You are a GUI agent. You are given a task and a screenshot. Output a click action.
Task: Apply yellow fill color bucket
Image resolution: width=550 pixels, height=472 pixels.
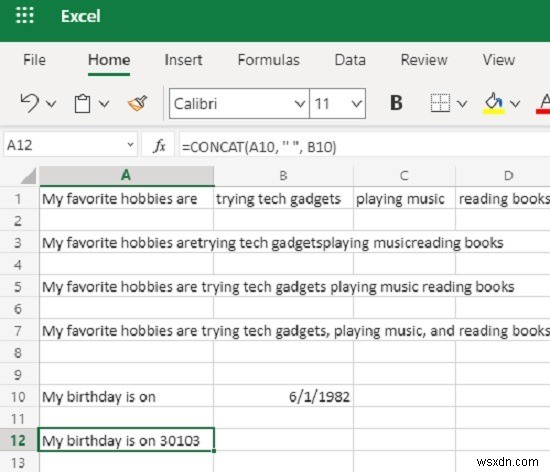494,104
